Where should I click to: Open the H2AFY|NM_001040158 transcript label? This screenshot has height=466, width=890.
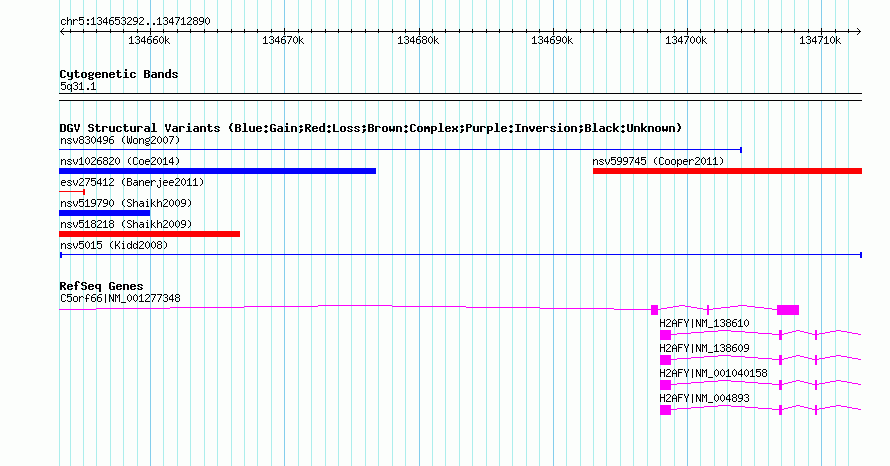tap(713, 373)
